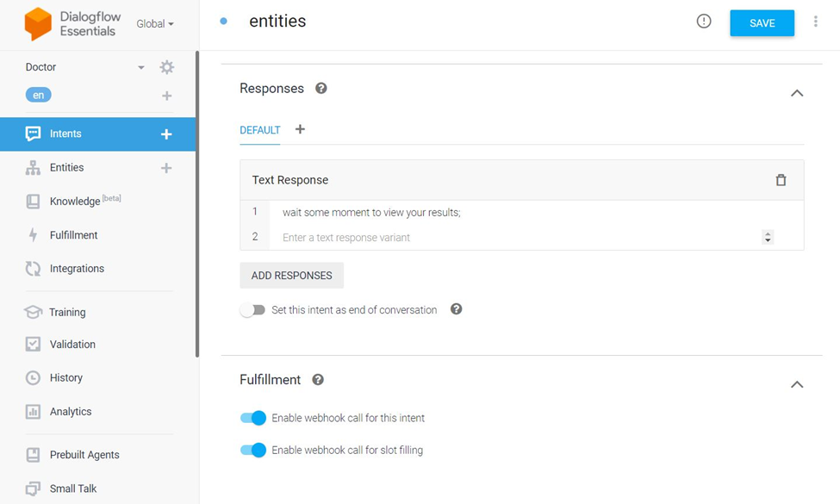Add language with plus beside en
840x504 pixels.
coord(166,96)
